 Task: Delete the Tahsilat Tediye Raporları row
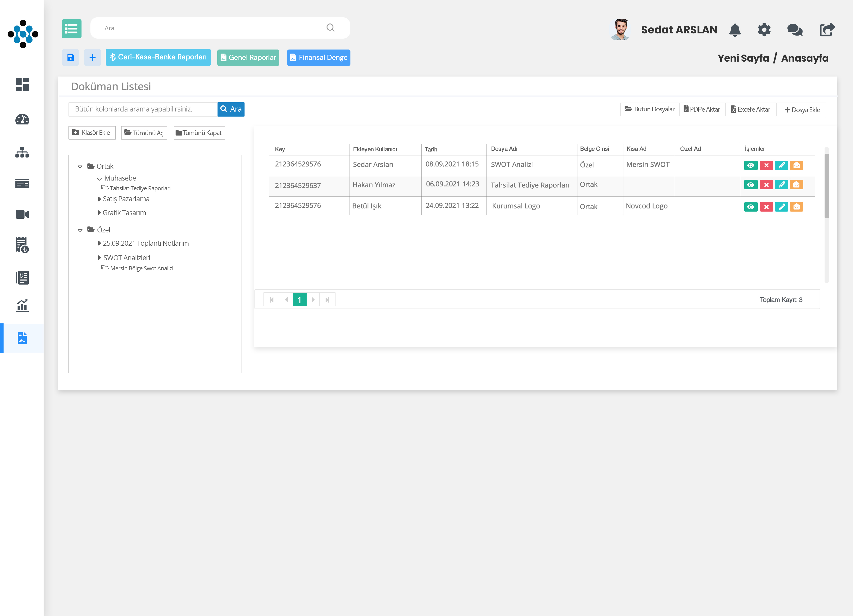[766, 185]
